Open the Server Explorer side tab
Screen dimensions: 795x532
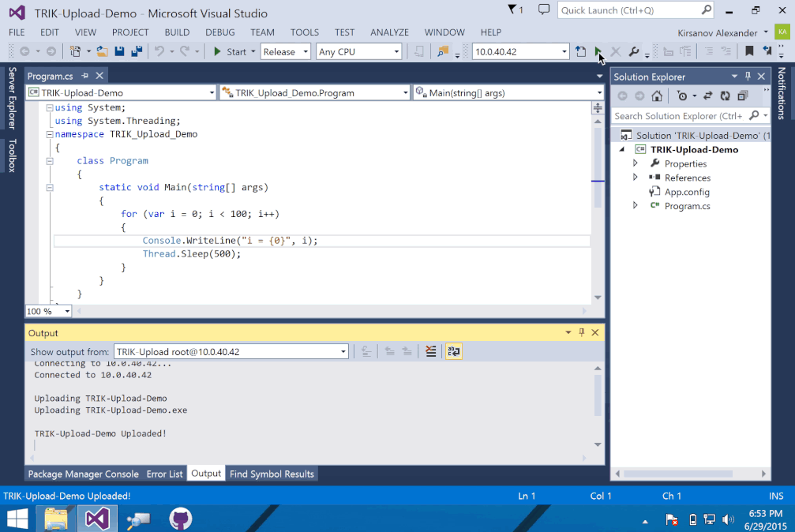point(12,98)
